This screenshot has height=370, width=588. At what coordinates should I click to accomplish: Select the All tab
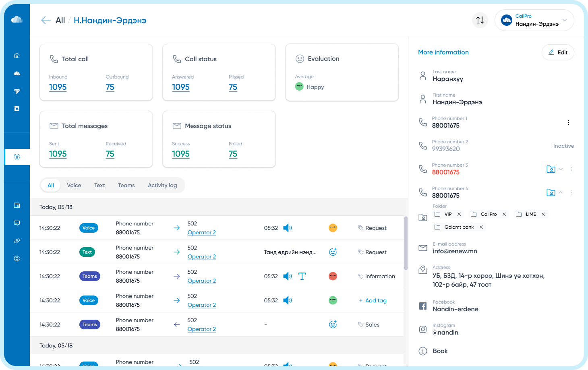51,185
